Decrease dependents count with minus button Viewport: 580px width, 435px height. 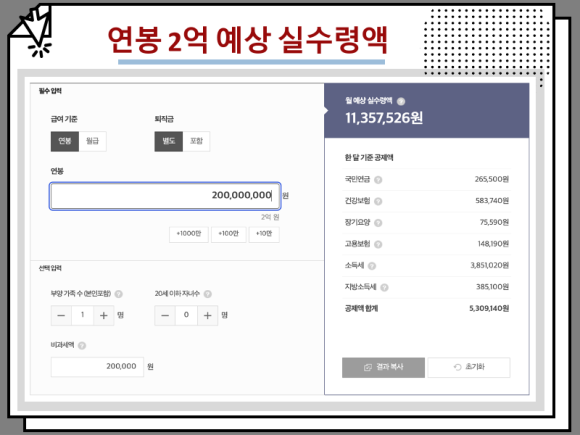(61, 316)
